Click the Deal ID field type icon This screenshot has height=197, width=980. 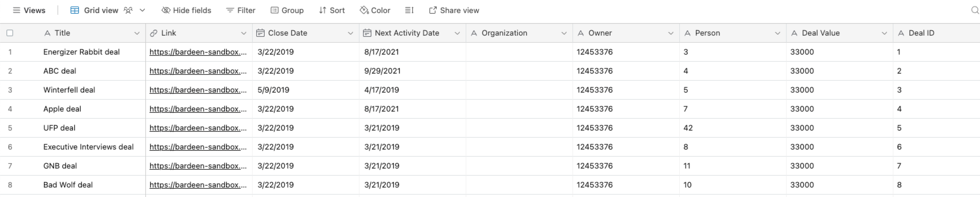(901, 33)
